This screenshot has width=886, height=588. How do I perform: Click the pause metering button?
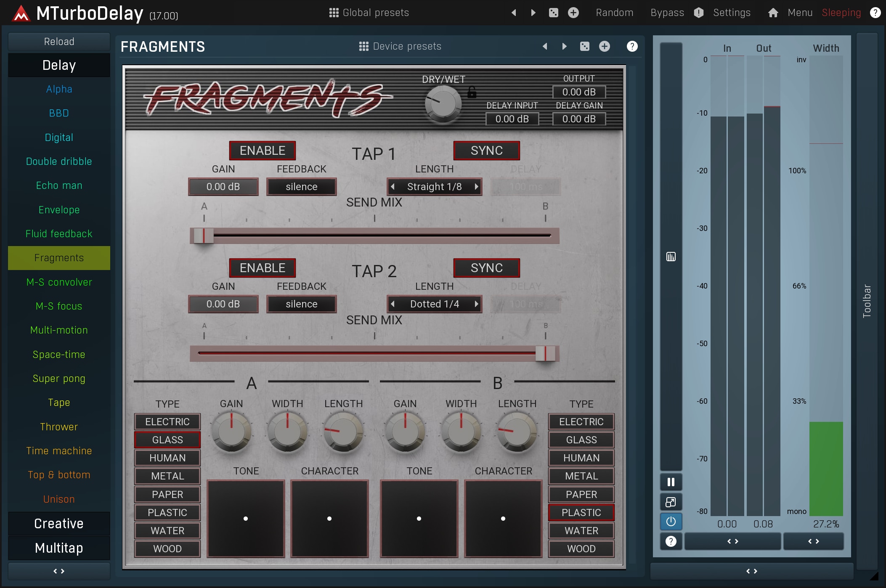(x=671, y=482)
